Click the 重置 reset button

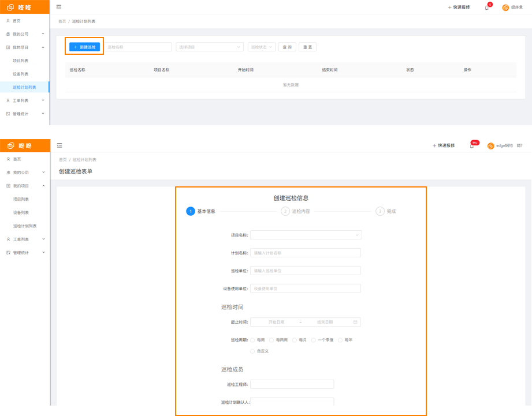[307, 47]
